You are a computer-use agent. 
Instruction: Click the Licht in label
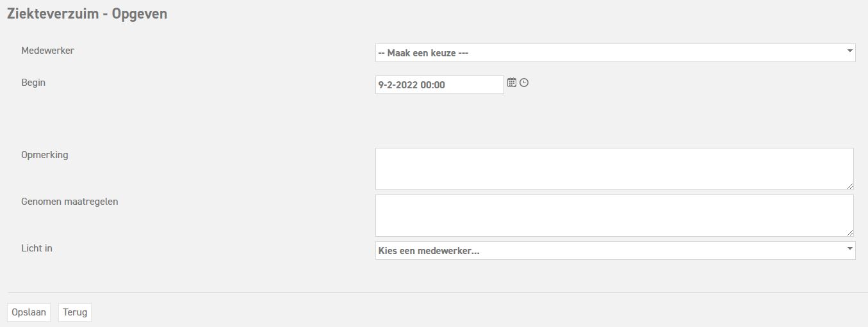pyautogui.click(x=37, y=248)
